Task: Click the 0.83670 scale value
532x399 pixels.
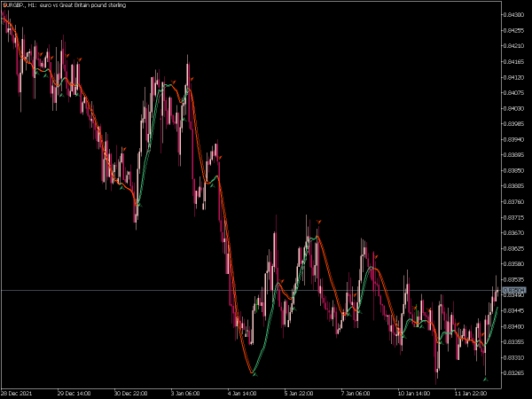Action: (513, 232)
